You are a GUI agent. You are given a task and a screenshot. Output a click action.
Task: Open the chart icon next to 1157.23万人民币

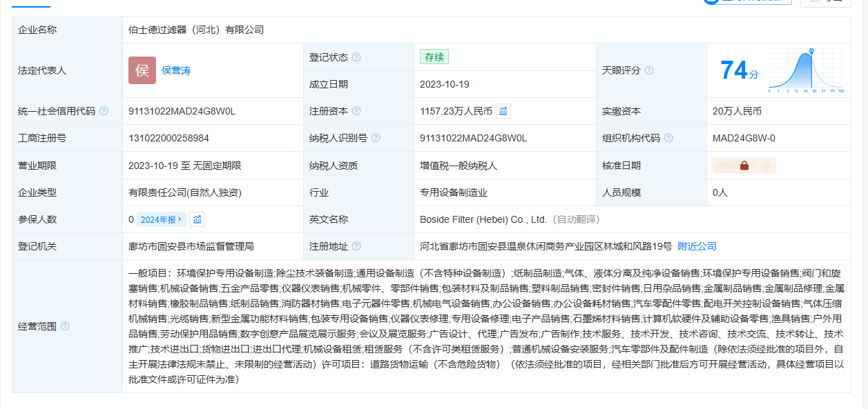pyautogui.click(x=503, y=111)
